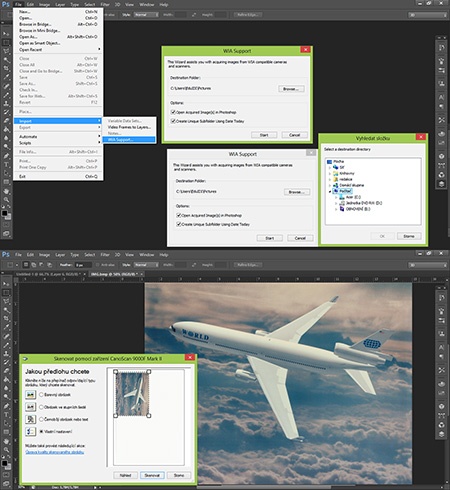Switch to the IMG.bmp document tab
The image size is (450, 490).
[113, 274]
